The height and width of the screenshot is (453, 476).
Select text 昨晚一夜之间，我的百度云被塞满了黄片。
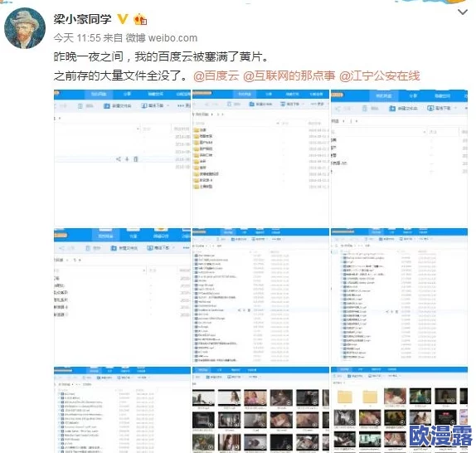pos(161,56)
